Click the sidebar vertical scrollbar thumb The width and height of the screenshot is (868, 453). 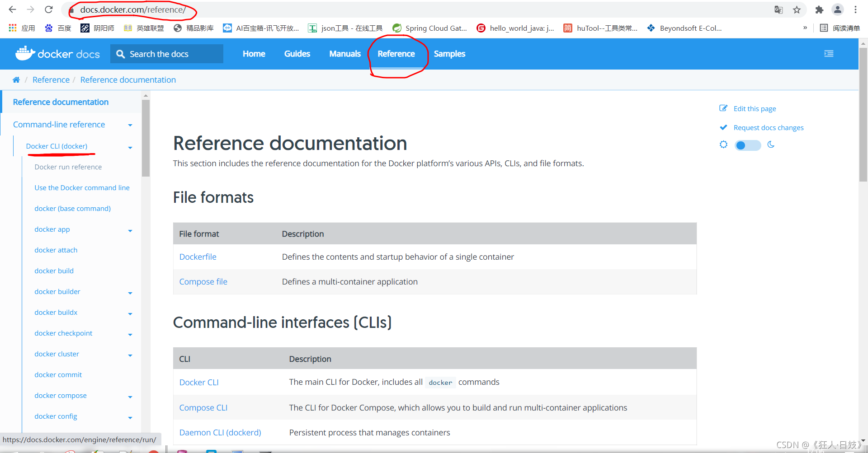146,138
